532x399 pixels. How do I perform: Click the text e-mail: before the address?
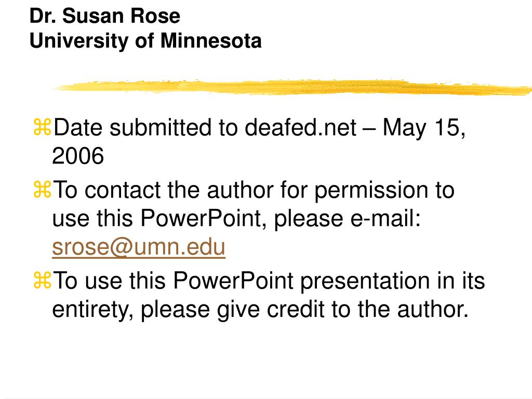385,218
